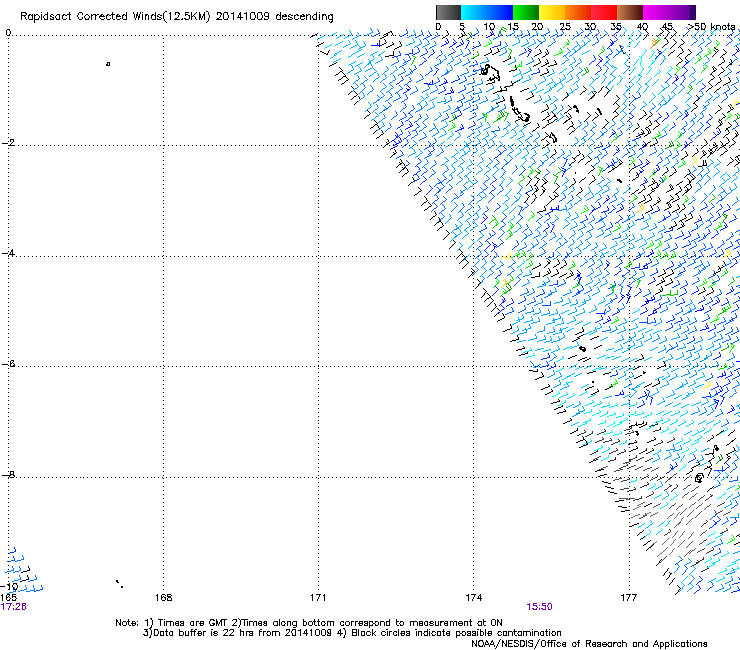Click the '168' longitude axis label

163,598
